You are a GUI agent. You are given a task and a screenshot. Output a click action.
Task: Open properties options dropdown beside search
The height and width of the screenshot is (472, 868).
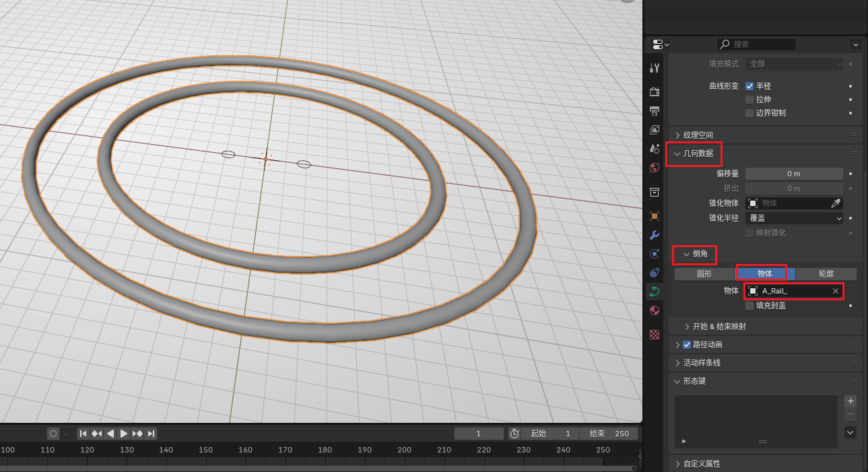pos(856,44)
